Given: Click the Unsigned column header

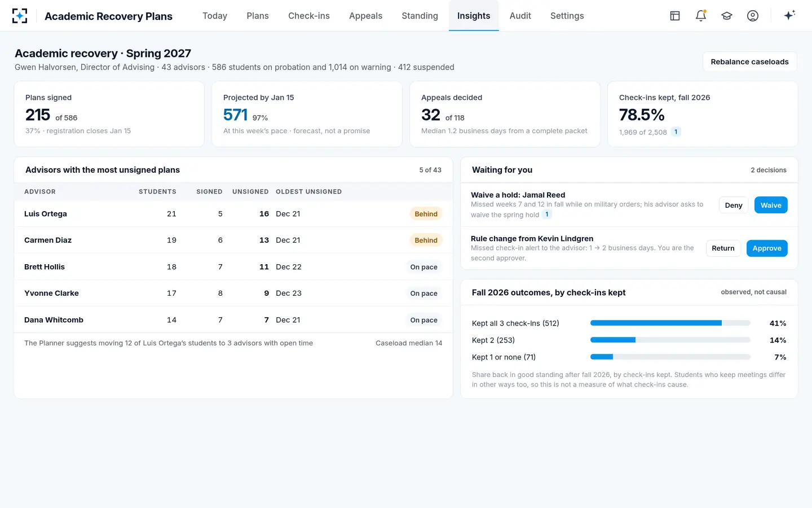Looking at the screenshot, I should pos(250,192).
